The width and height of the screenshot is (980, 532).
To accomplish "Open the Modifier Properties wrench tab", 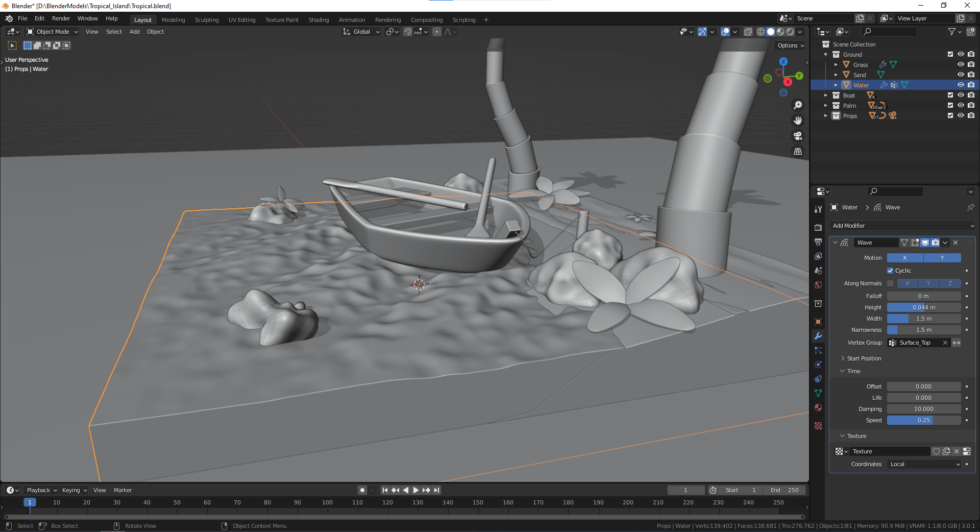I will (818, 336).
